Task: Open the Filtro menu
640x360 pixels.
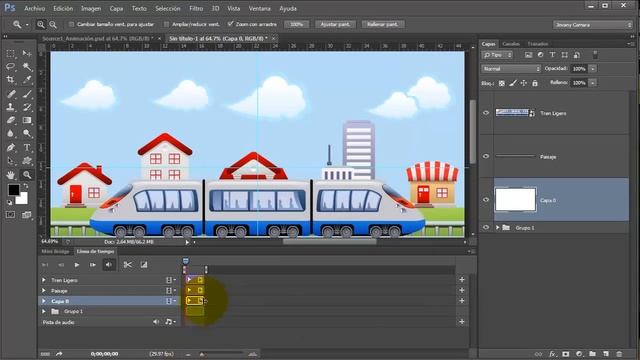Action: click(196, 8)
